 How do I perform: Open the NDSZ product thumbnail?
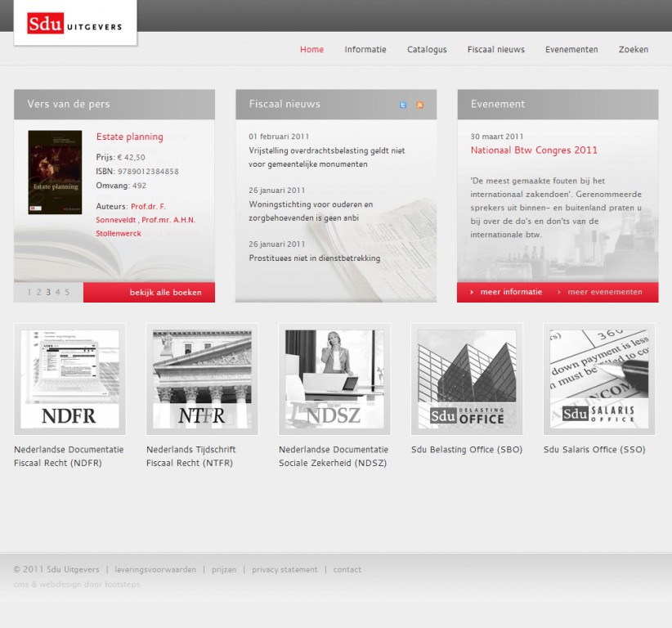coord(334,379)
